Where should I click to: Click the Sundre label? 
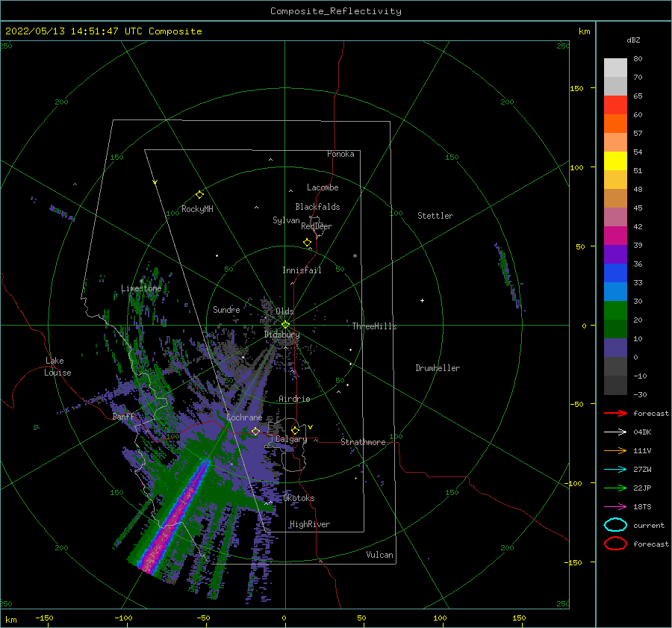[x=226, y=309]
